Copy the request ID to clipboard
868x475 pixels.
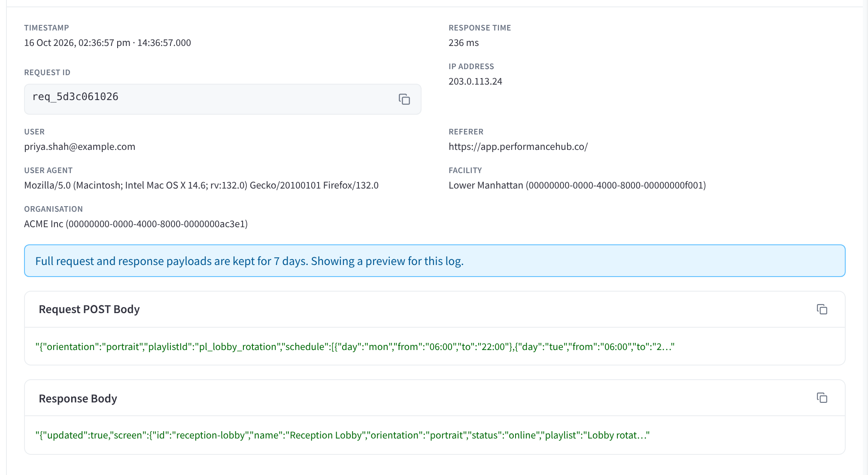[404, 99]
